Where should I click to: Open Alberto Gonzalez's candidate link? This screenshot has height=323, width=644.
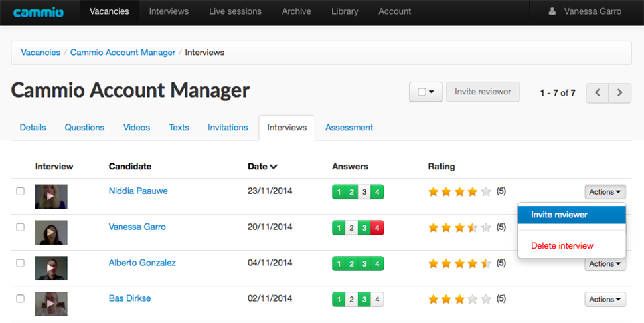(142, 263)
